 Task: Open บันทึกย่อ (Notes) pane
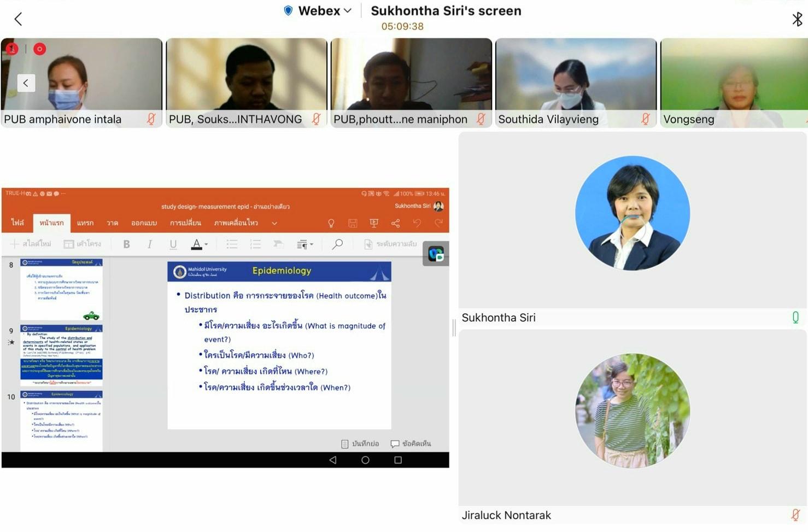click(x=360, y=443)
